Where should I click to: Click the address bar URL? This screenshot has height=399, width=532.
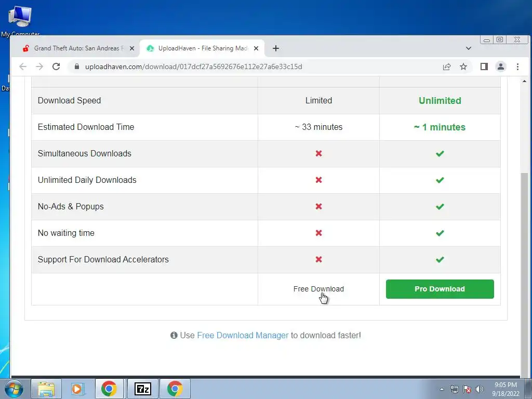pos(193,66)
